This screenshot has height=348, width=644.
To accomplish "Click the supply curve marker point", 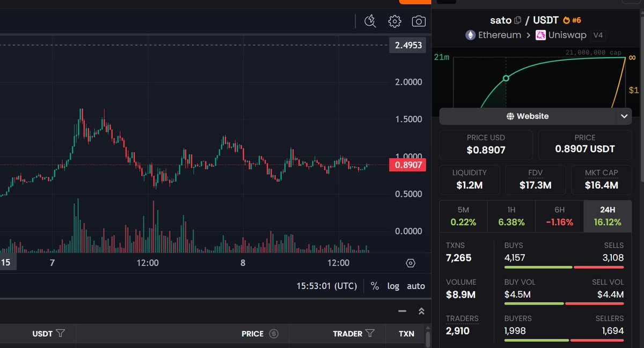I will [506, 78].
